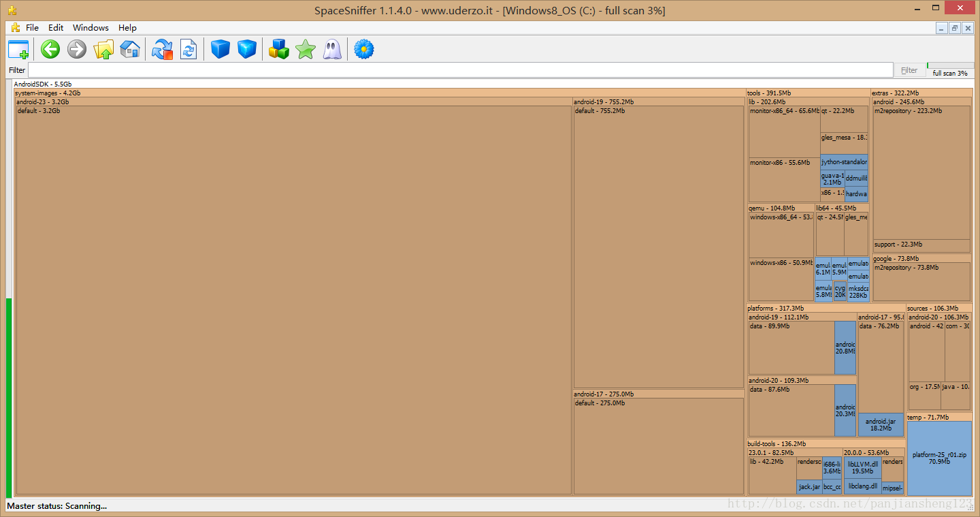
Task: Click the title bar application icon
Action: (x=12, y=10)
